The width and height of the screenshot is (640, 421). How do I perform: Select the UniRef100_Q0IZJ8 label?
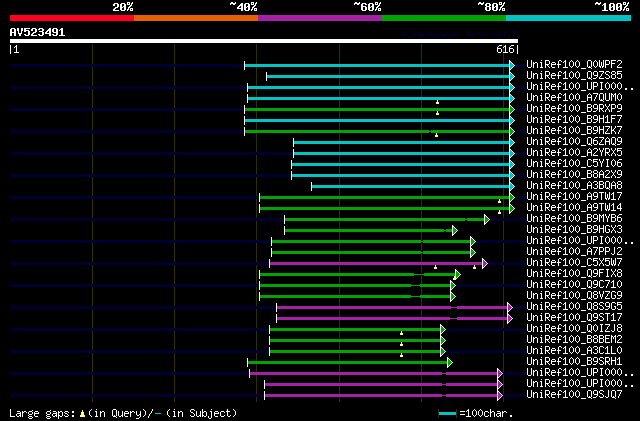point(574,329)
